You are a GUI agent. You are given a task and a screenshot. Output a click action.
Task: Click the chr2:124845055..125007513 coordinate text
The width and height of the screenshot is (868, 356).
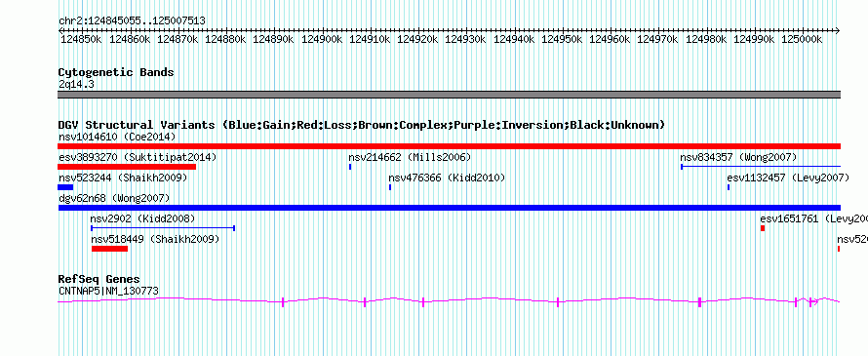tap(132, 21)
